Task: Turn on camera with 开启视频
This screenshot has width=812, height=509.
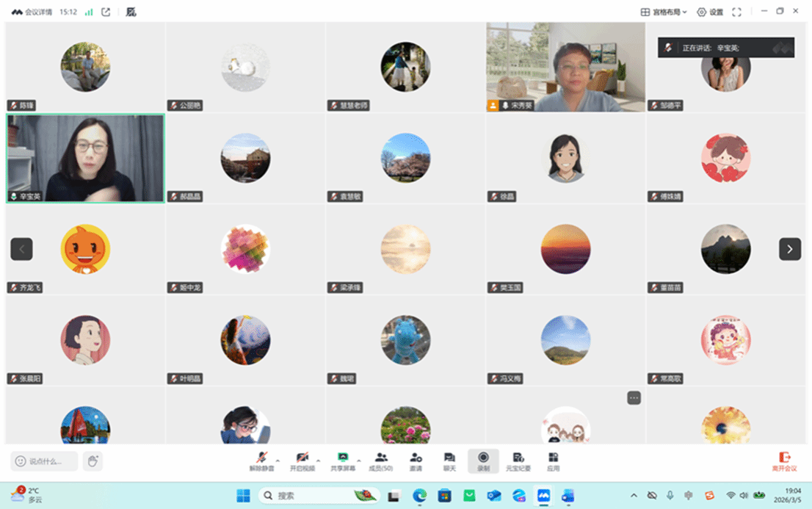Action: point(302,461)
